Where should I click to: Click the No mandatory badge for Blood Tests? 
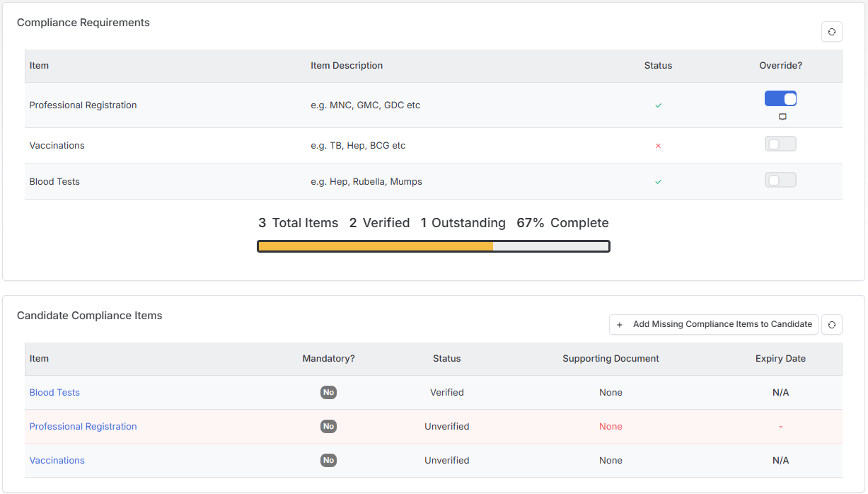click(x=328, y=393)
